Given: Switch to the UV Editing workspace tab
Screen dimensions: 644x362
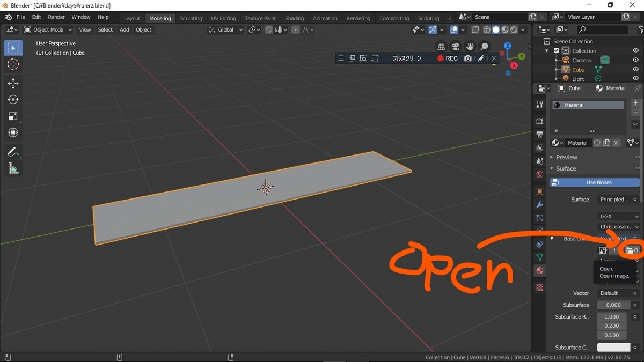Looking at the screenshot, I should tap(223, 18).
